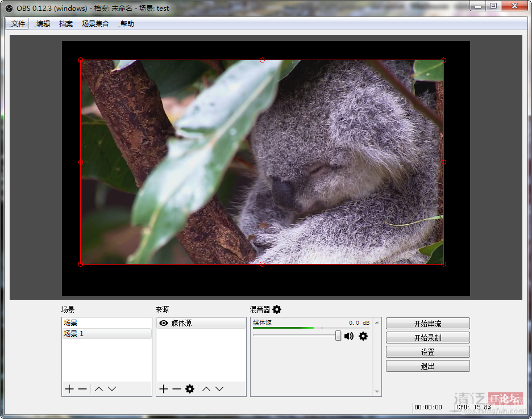Open the 文件 menu

[x=17, y=24]
